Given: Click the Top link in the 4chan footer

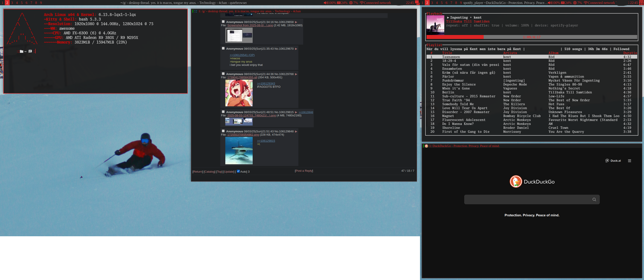Looking at the screenshot, I should [219, 172].
